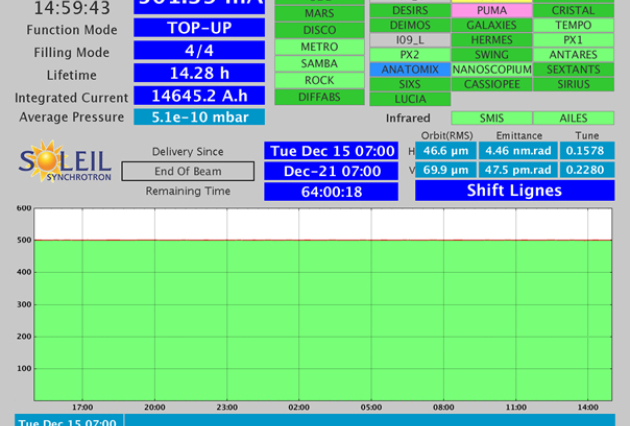Click the 02:00 marker on the chart axis
The height and width of the screenshot is (426, 630).
point(298,408)
